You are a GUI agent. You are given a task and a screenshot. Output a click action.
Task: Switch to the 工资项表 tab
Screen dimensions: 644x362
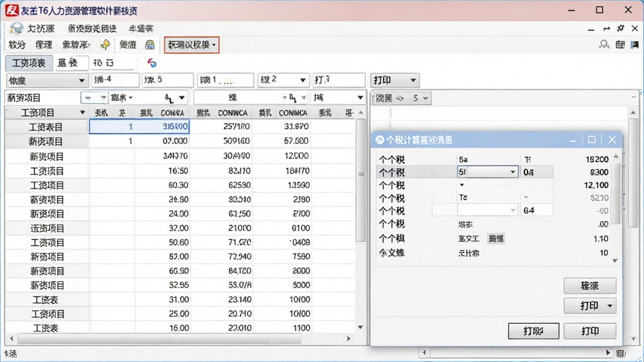[29, 63]
